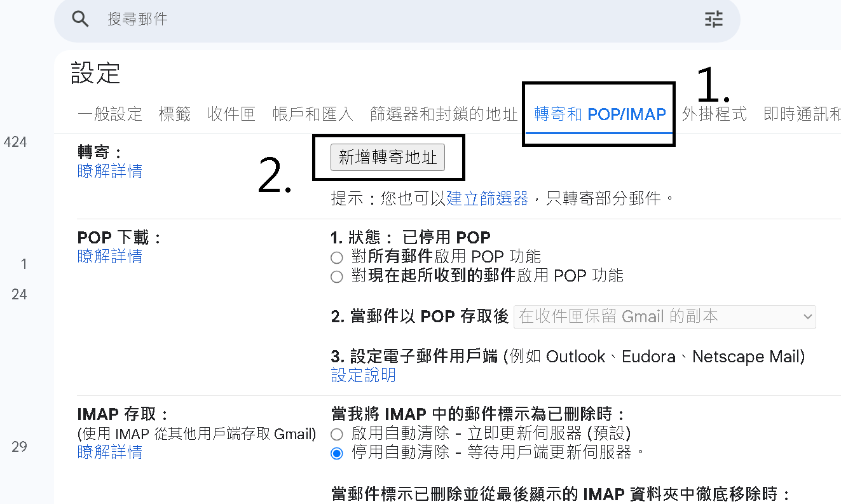This screenshot has height=504, width=841.
Task: Select enable POP for all mail
Action: tap(337, 257)
